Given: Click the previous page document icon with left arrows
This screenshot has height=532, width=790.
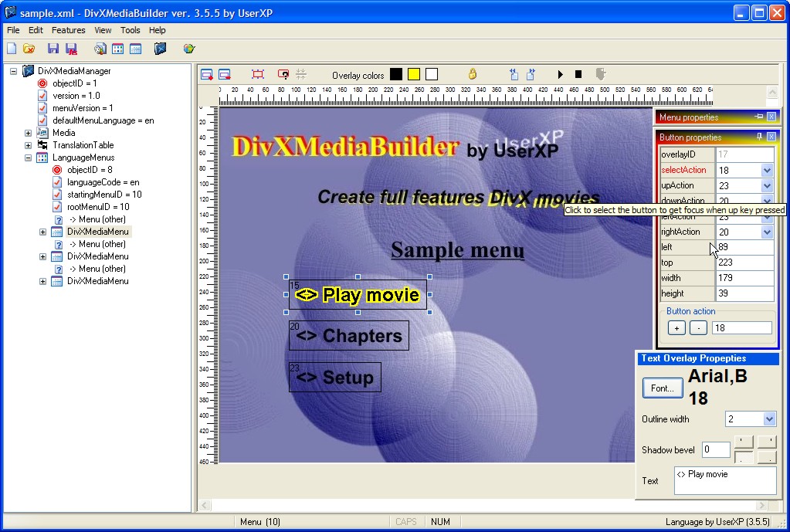Looking at the screenshot, I should [514, 75].
